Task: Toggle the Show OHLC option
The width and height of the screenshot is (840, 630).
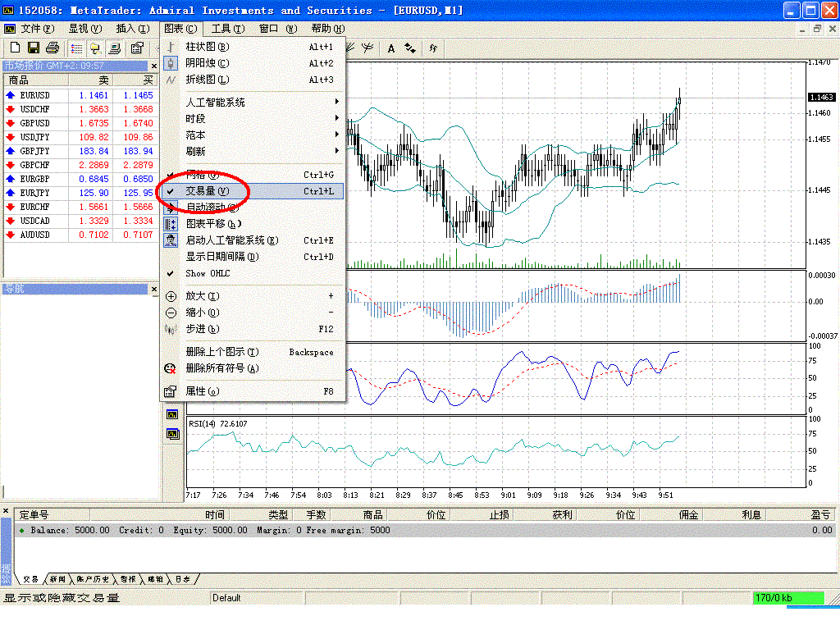Action: pyautogui.click(x=253, y=273)
